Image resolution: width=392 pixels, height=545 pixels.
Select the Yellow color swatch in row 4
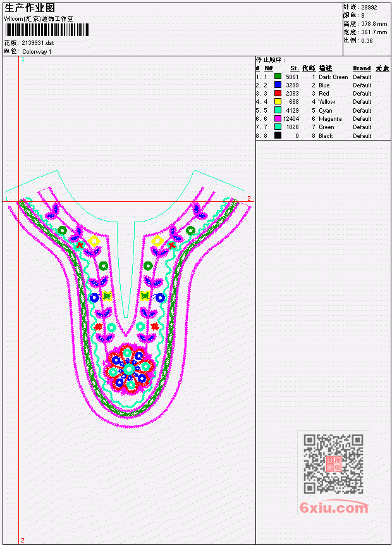click(x=278, y=101)
